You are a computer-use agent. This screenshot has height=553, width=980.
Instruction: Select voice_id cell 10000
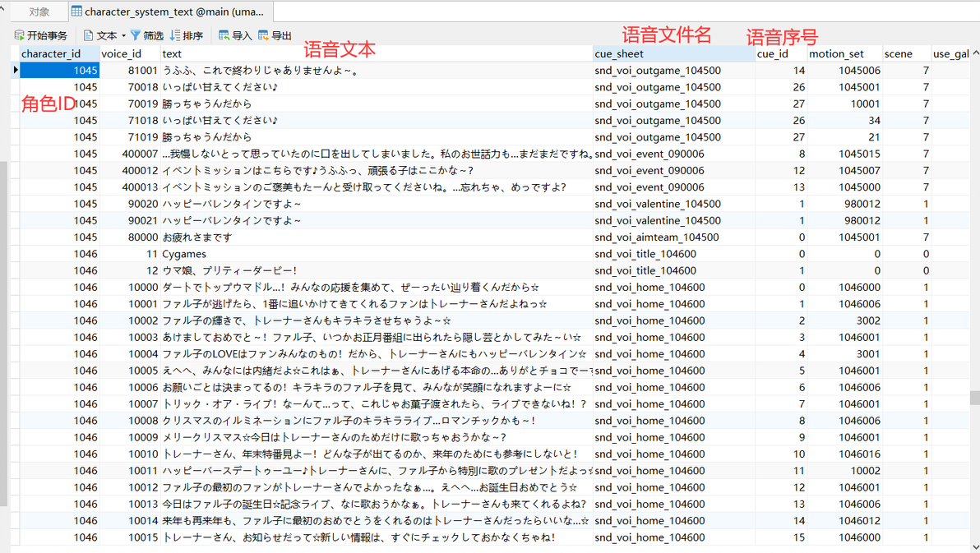(130, 287)
